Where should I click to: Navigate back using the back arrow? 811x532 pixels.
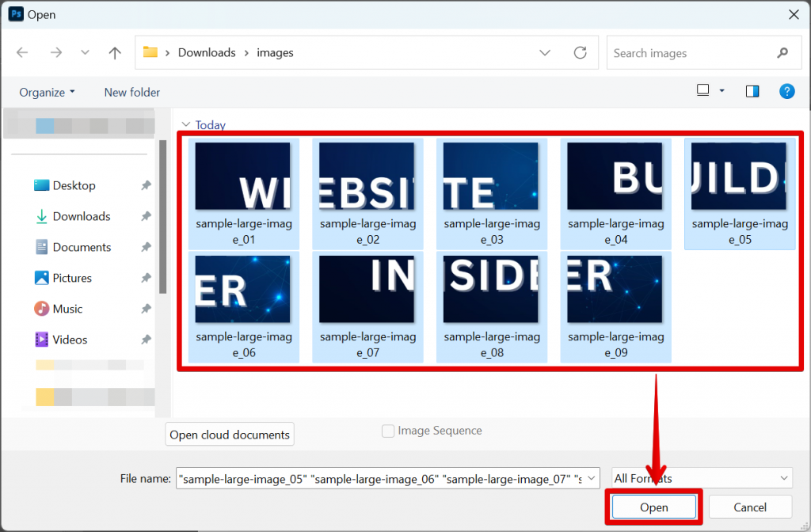click(22, 52)
